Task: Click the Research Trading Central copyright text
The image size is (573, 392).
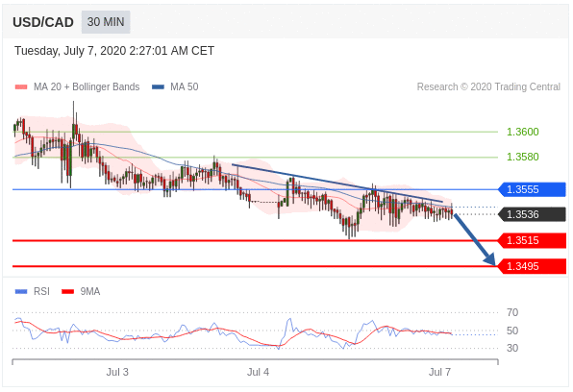Action: 488,86
